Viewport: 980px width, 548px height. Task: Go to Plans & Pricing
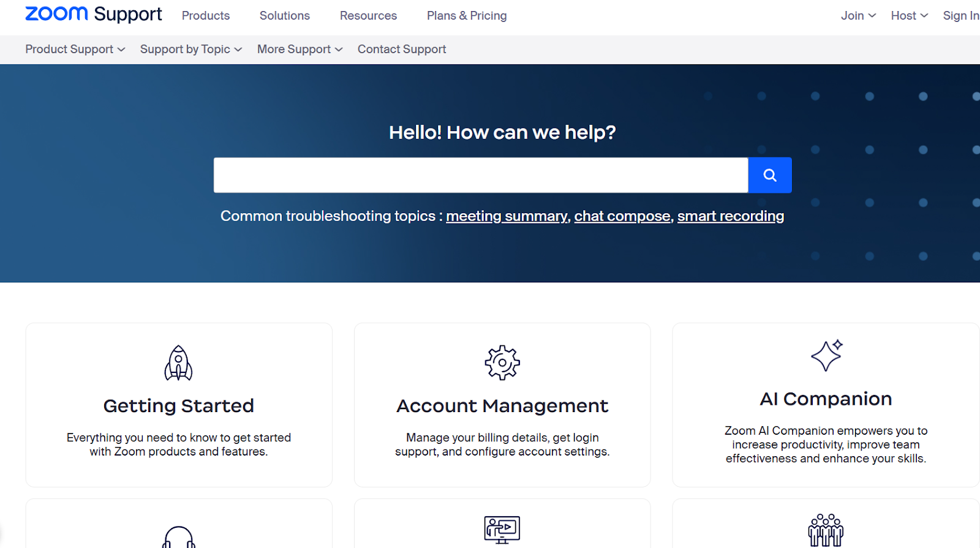tap(467, 15)
